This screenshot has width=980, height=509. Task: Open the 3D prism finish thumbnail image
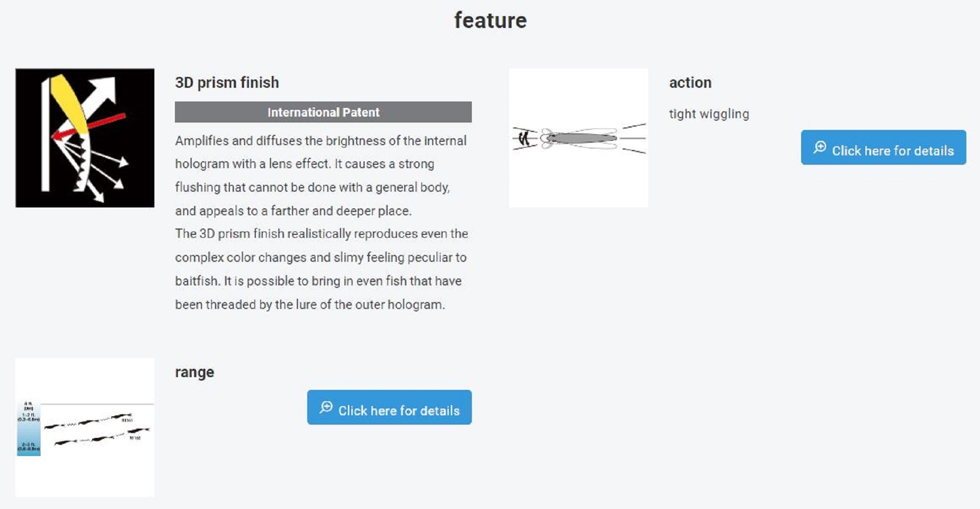(85, 138)
